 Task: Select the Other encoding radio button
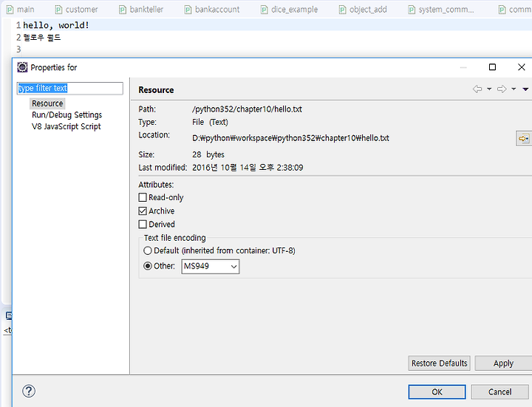pyautogui.click(x=148, y=266)
